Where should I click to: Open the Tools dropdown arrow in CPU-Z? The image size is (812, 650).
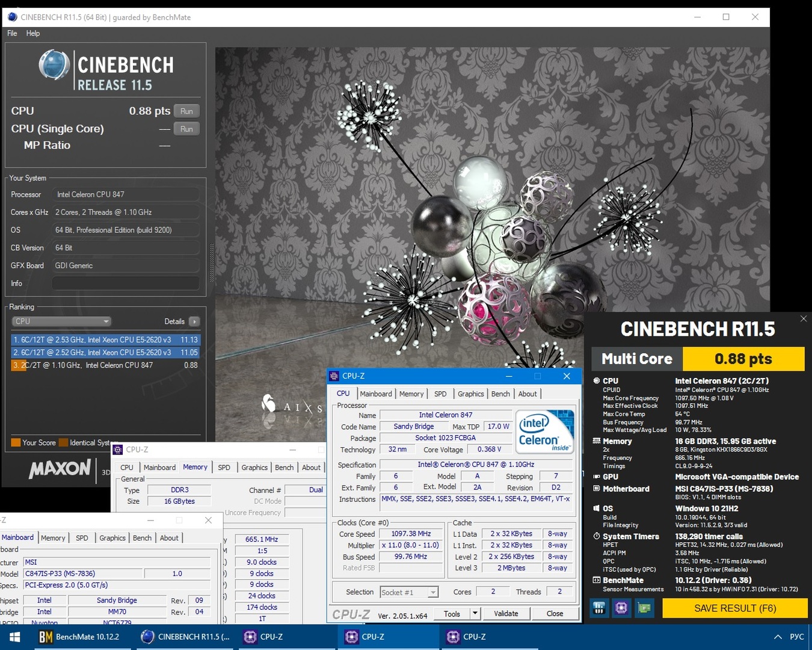point(475,613)
